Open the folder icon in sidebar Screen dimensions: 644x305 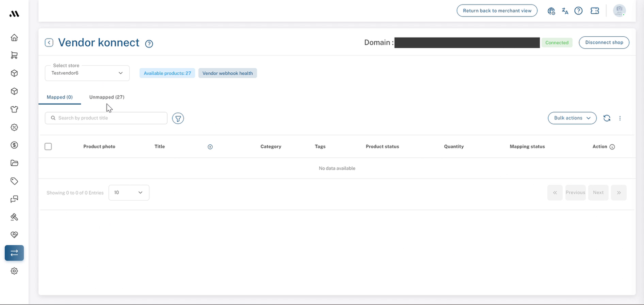point(14,163)
